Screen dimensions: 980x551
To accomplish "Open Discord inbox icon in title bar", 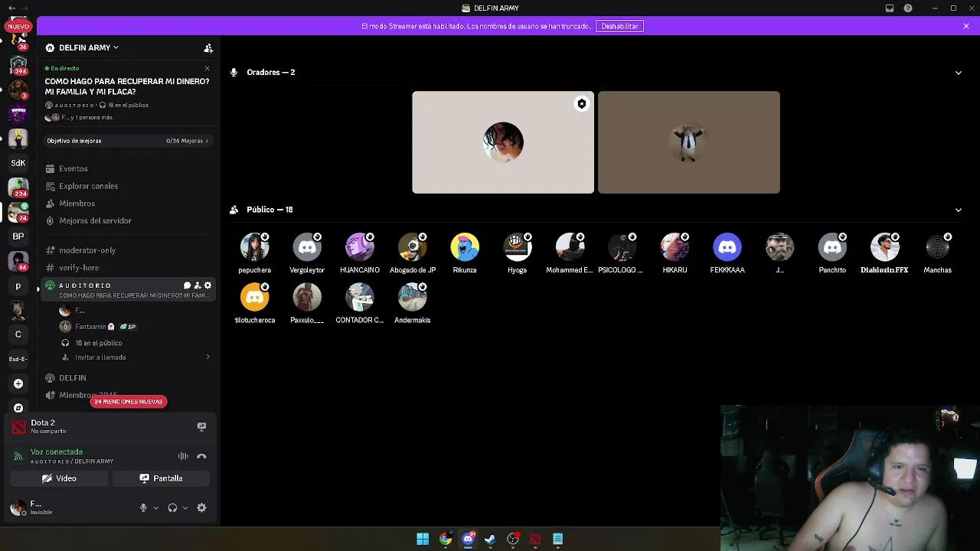I will tap(890, 8).
